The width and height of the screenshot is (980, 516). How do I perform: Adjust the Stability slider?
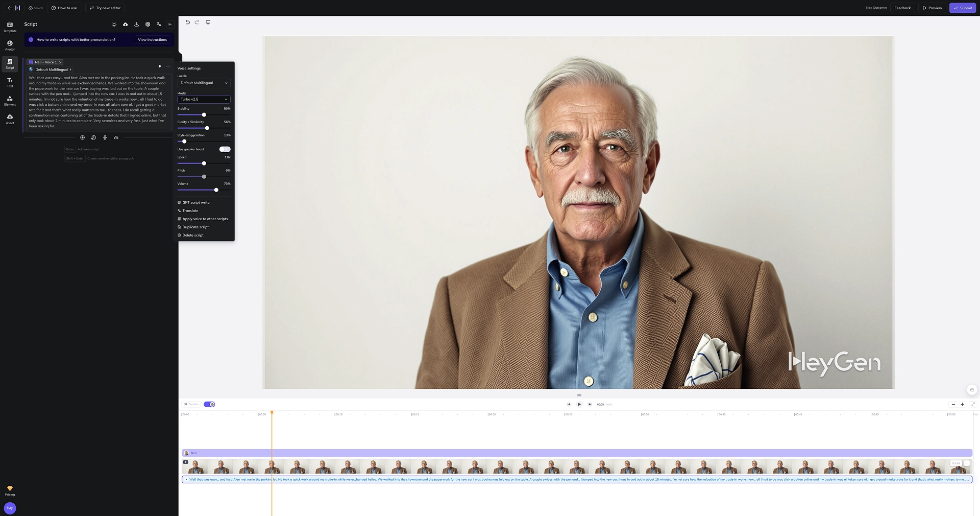204,114
